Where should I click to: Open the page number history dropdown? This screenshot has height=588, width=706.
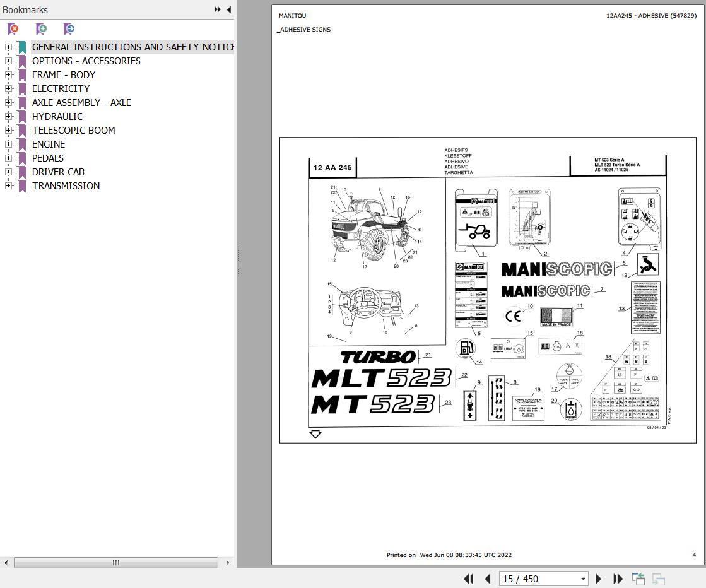[x=583, y=579]
